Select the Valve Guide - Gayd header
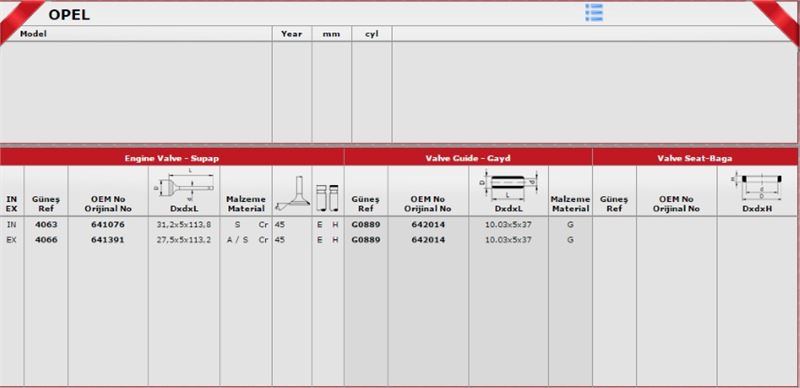 point(468,158)
